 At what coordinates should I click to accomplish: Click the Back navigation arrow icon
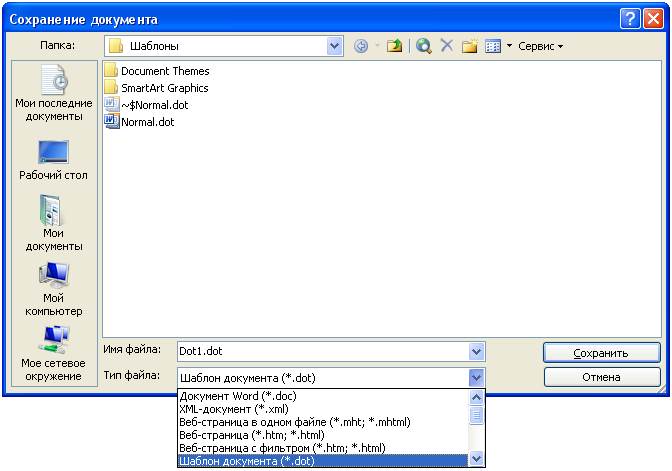[361, 46]
